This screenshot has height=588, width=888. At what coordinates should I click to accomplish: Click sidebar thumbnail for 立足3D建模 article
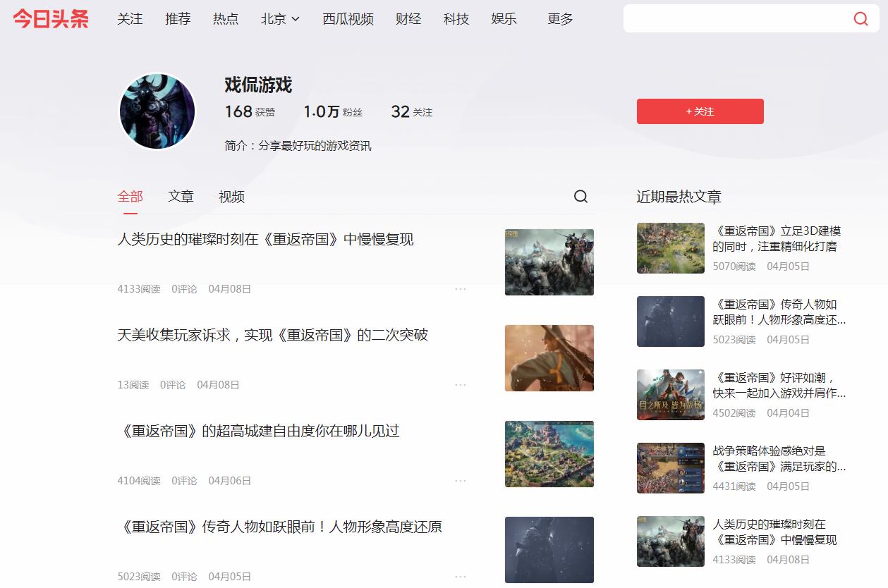(x=671, y=248)
